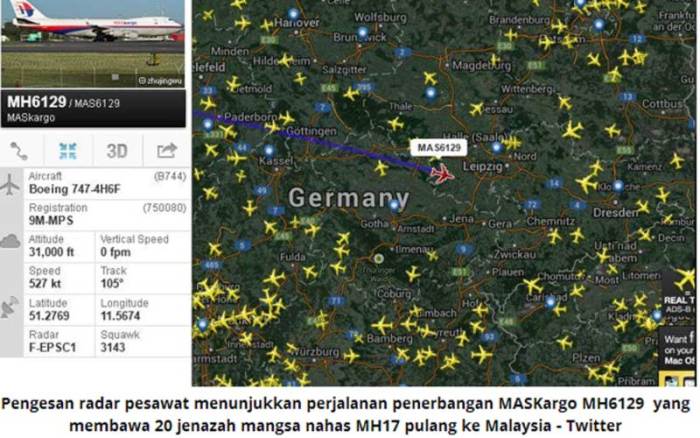This screenshot has width=700, height=438.
Task: Click the cloud icon beside Altitude row
Action: (10, 241)
